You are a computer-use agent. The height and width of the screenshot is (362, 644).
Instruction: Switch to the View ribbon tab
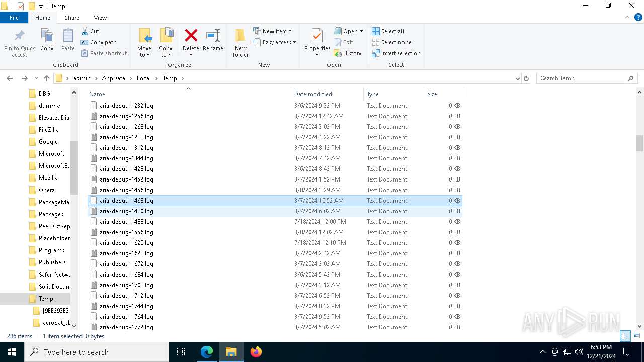(100, 18)
